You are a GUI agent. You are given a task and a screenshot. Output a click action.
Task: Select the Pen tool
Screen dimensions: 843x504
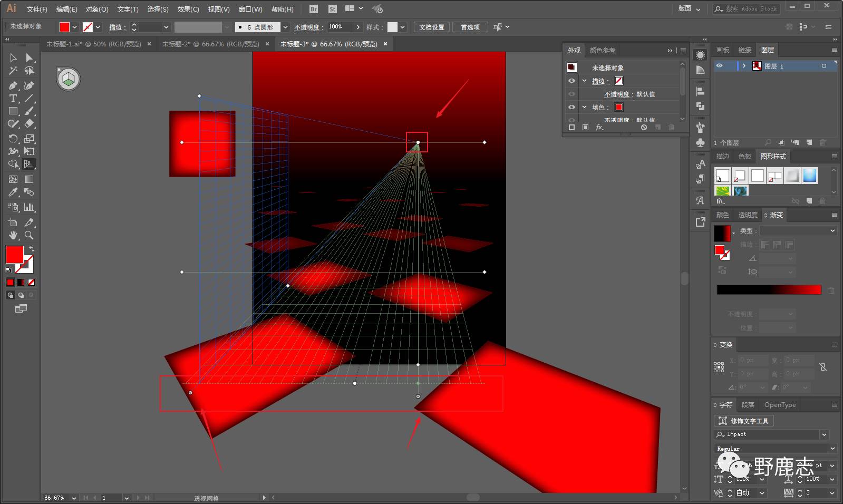tap(13, 85)
